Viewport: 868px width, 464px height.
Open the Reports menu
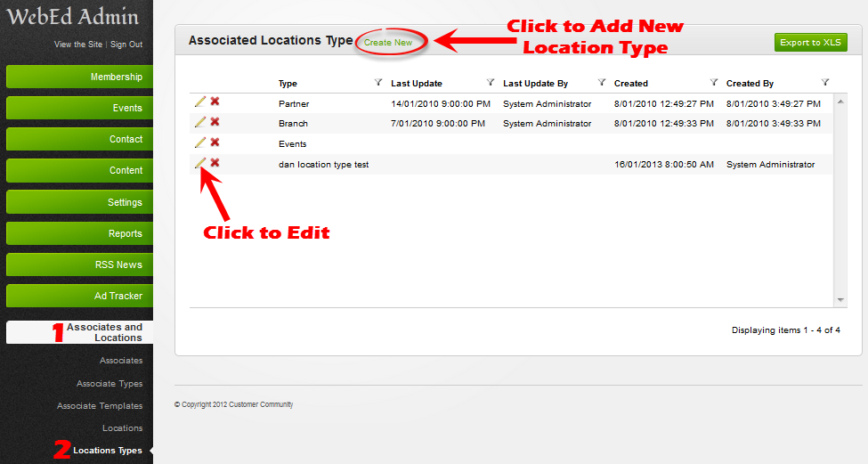tap(80, 233)
